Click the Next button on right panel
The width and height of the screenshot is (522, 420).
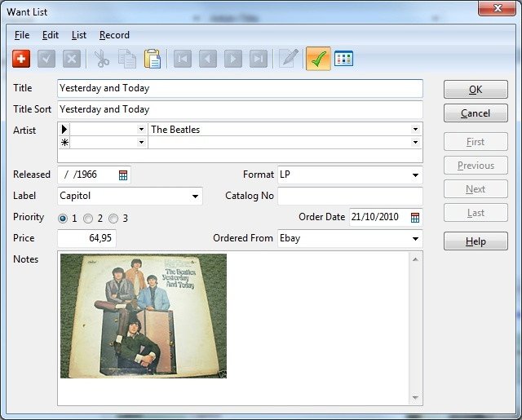tap(476, 189)
